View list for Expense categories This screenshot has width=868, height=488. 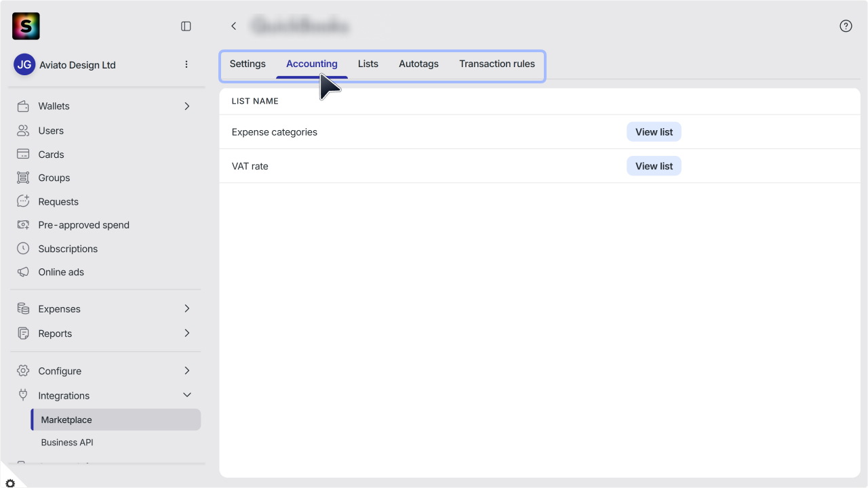(654, 132)
